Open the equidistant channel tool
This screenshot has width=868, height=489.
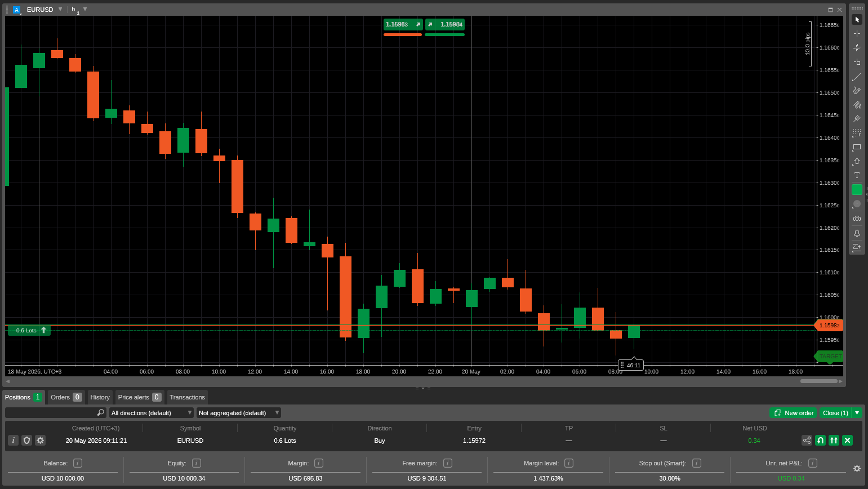[857, 105]
